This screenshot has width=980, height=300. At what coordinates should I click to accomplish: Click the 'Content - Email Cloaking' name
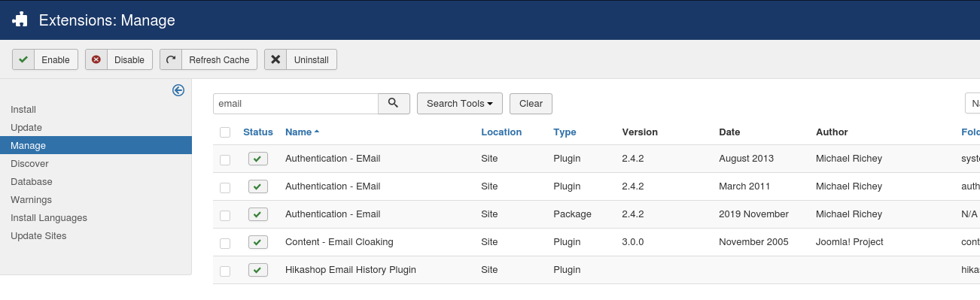click(339, 242)
